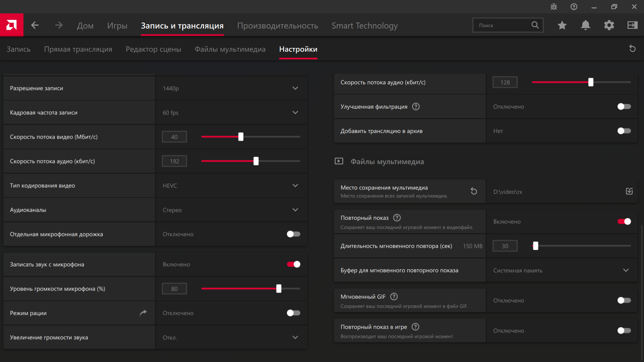The image size is (644, 362).
Task: Click the microphone volume level slider handle
Action: (x=279, y=289)
